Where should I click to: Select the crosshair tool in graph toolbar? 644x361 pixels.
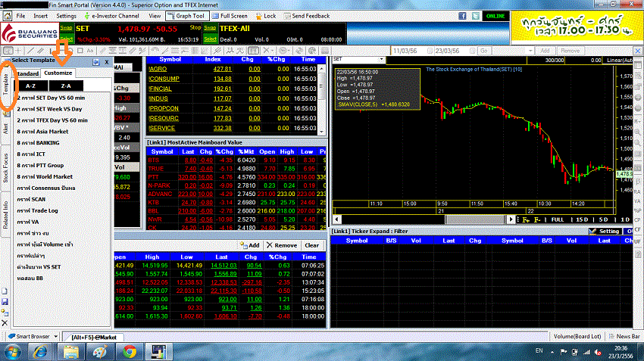click(18, 51)
